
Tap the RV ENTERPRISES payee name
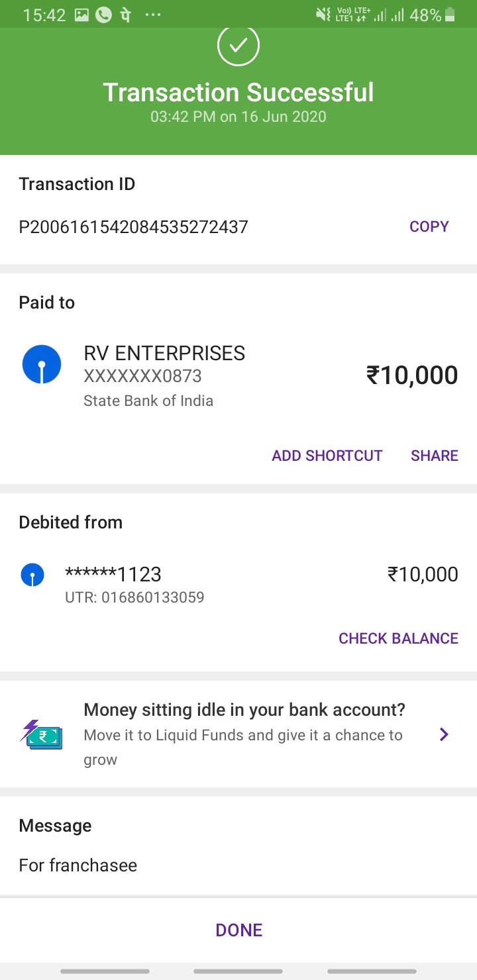tap(164, 354)
